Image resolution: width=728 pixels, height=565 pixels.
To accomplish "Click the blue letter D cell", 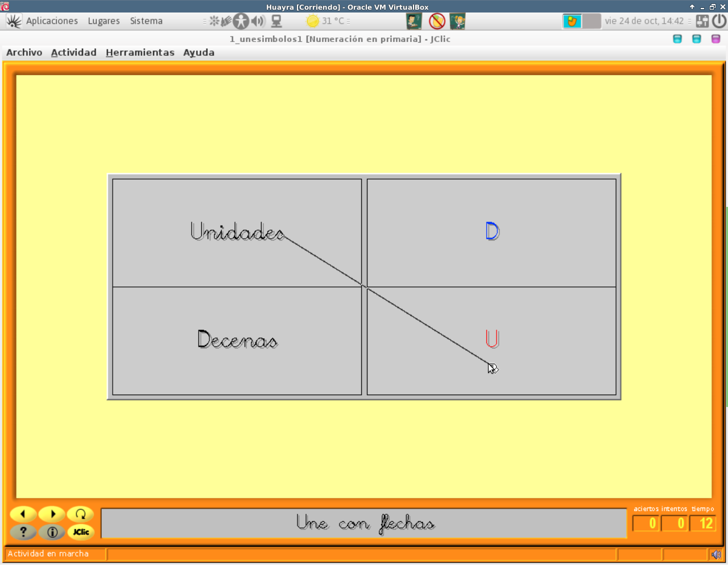I will (492, 232).
